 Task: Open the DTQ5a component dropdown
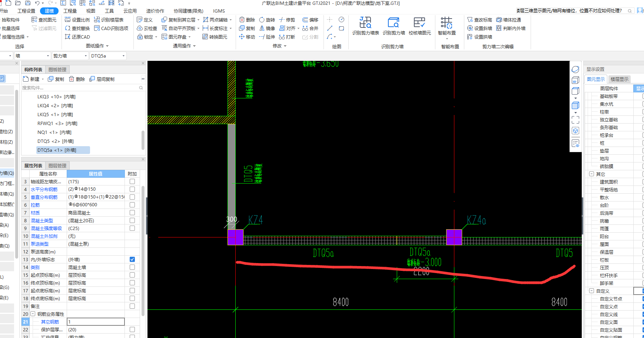click(124, 56)
